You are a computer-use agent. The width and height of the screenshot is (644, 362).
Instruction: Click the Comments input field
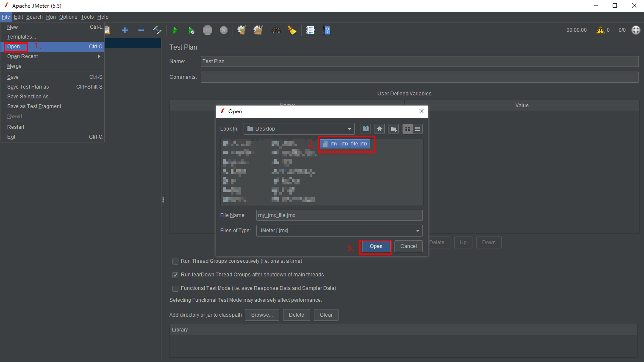tap(419, 77)
